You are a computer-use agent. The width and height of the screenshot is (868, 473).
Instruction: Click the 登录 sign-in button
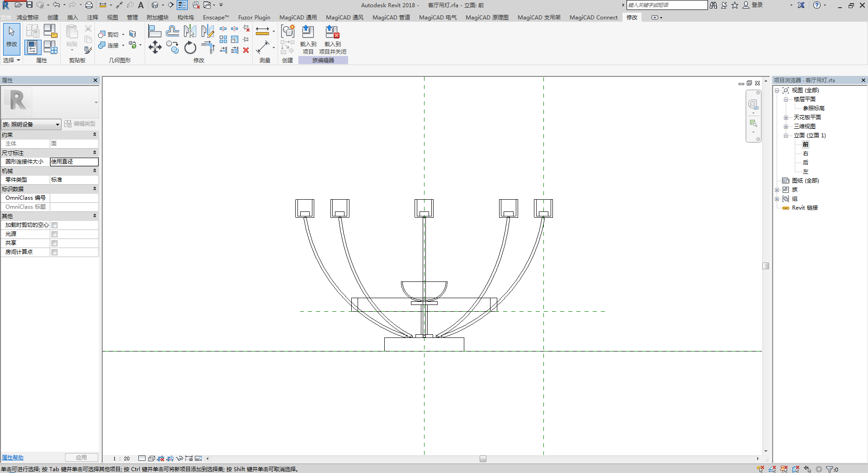753,5
